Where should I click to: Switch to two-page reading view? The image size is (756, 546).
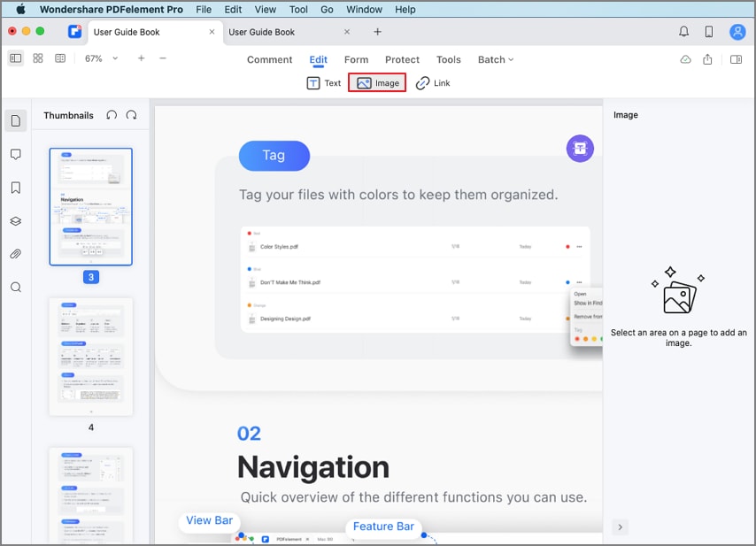(60, 58)
